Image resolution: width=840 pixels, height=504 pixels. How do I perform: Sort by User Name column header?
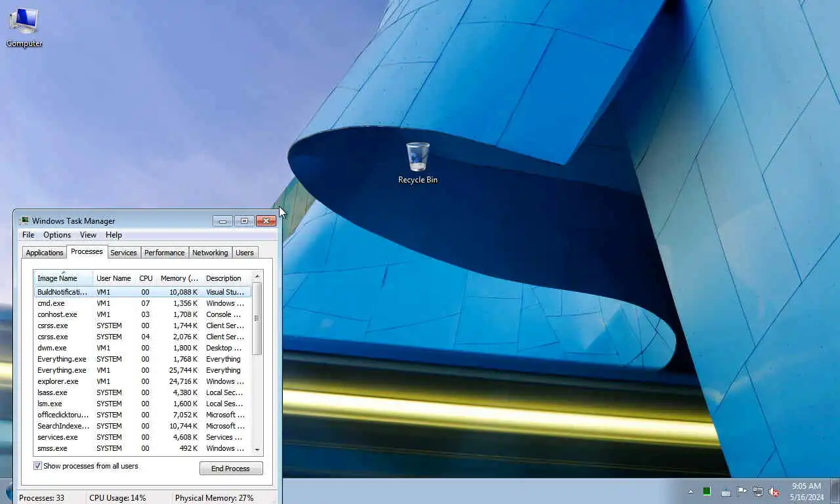point(114,278)
